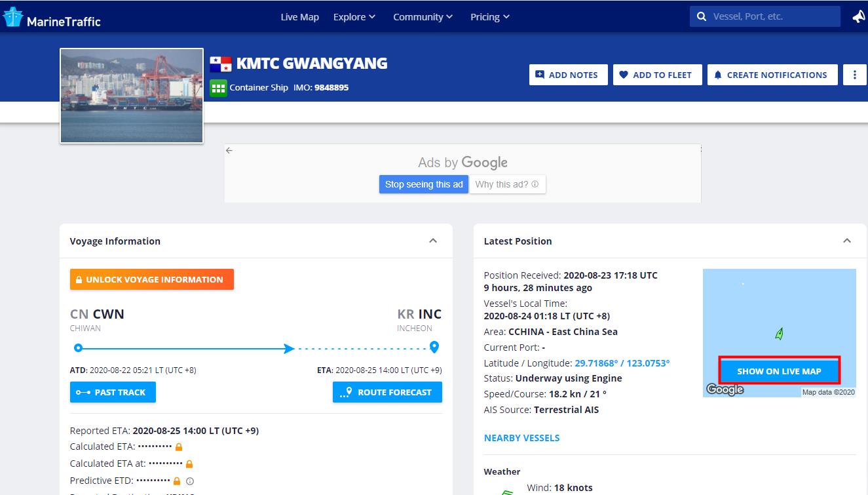Image resolution: width=868 pixels, height=495 pixels.
Task: Click the CREATE NOTIFICATIONS button
Action: (772, 75)
